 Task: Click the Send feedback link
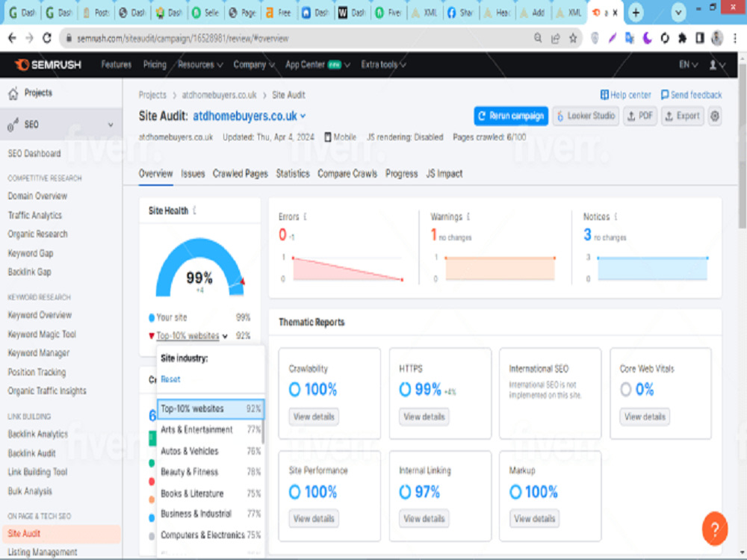click(x=691, y=95)
